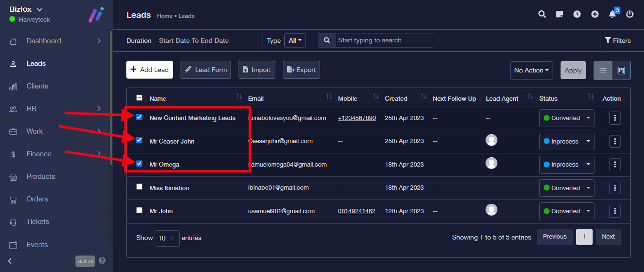This screenshot has width=644, height=272.
Task: Open the Type All dropdown
Action: 295,40
